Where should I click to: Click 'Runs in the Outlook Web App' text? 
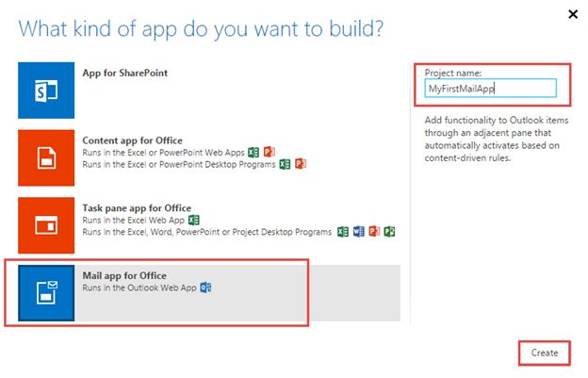click(x=139, y=288)
